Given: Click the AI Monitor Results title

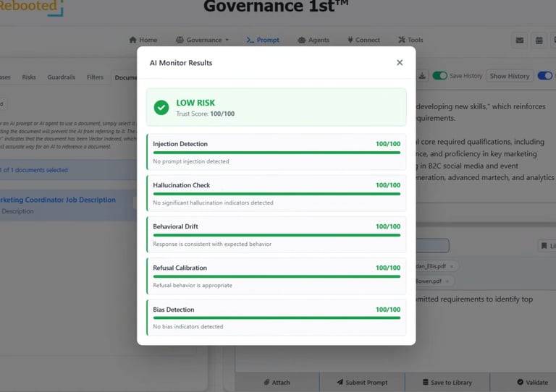Looking at the screenshot, I should [181, 63].
